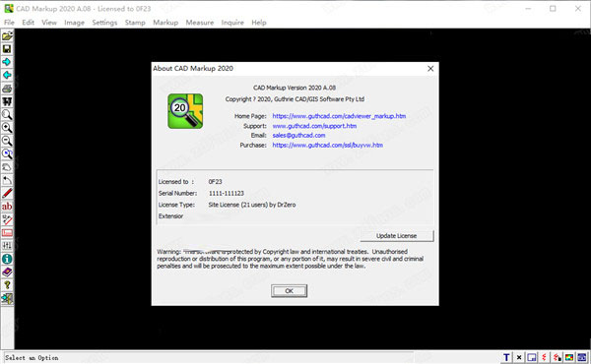
Task: Click the binoculars find icon
Action: [7, 101]
